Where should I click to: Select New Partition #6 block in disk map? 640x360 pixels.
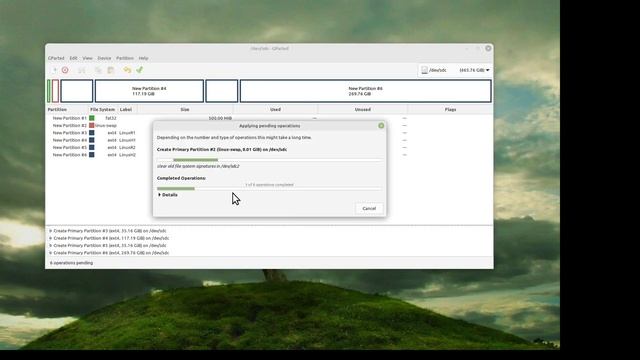[x=365, y=91]
